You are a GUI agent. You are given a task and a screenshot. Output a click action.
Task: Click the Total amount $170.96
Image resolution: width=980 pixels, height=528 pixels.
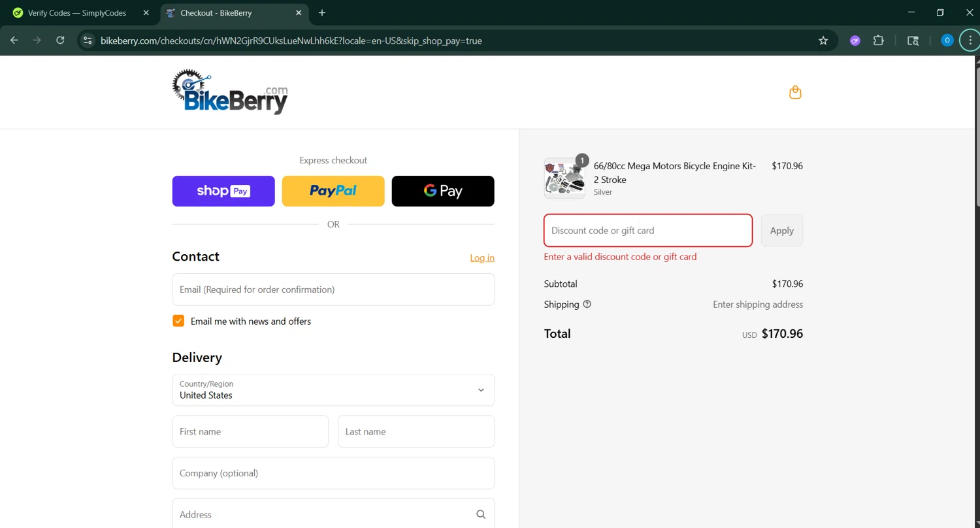[x=782, y=334]
